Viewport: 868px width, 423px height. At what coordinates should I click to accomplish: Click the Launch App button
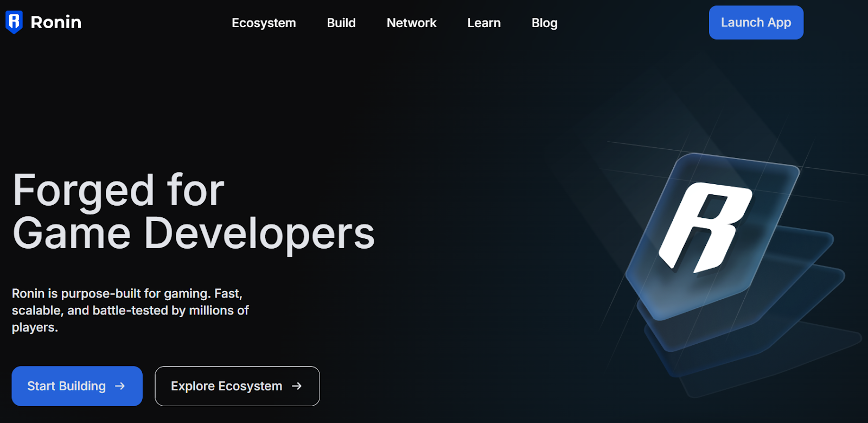pos(756,22)
